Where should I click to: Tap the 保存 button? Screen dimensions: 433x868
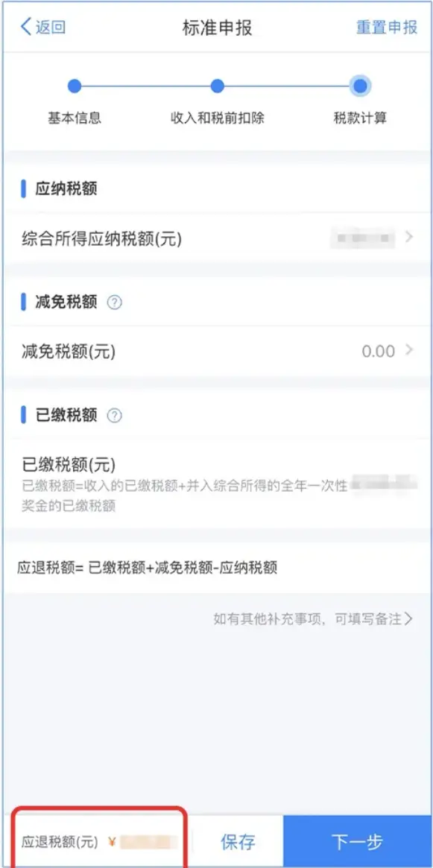[x=238, y=841]
